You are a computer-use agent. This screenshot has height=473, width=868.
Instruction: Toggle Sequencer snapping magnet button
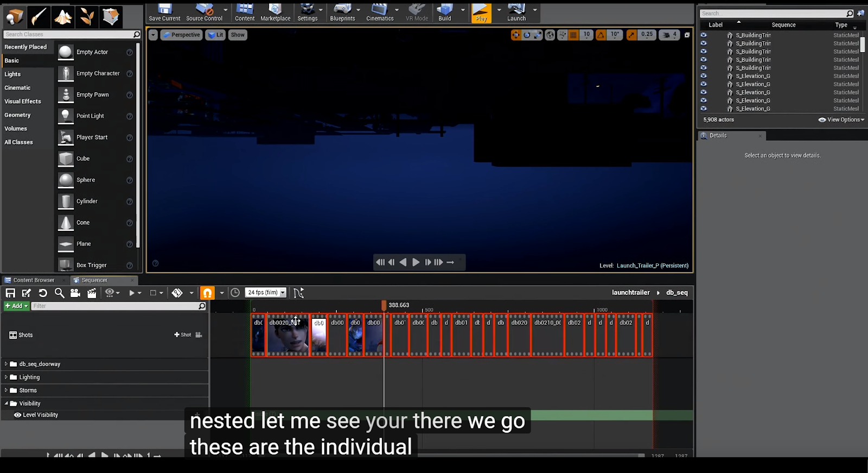[207, 293]
